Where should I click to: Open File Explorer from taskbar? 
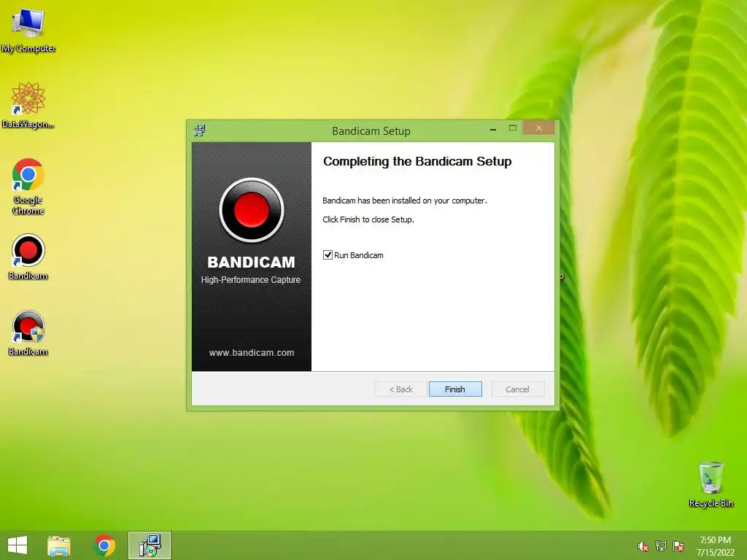point(59,545)
